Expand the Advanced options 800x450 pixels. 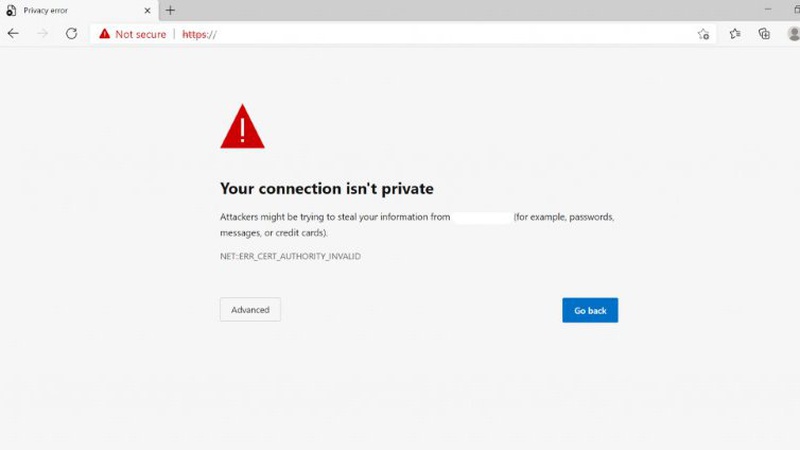(250, 310)
